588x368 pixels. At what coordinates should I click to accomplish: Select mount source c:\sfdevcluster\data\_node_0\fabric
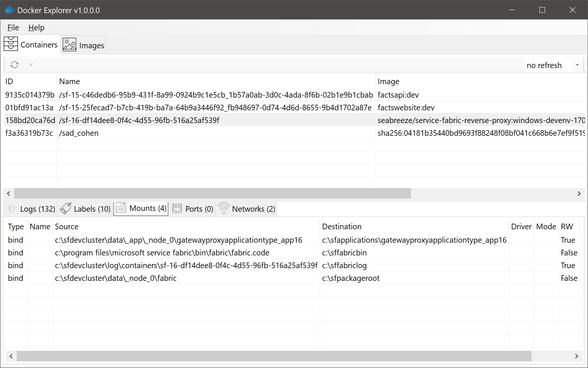tap(116, 278)
